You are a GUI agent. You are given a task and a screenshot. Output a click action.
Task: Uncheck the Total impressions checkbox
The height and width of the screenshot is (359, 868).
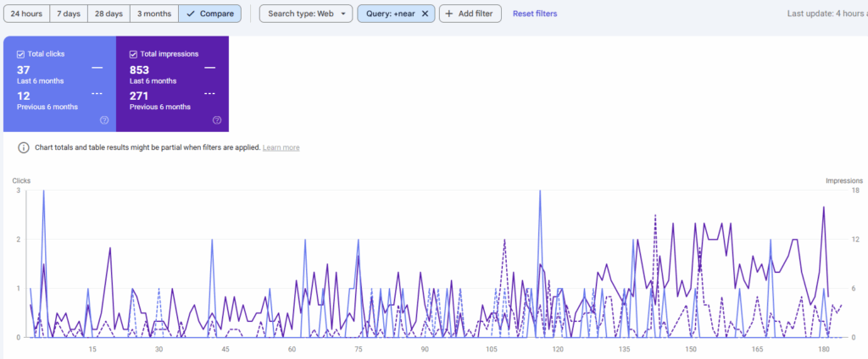click(134, 53)
